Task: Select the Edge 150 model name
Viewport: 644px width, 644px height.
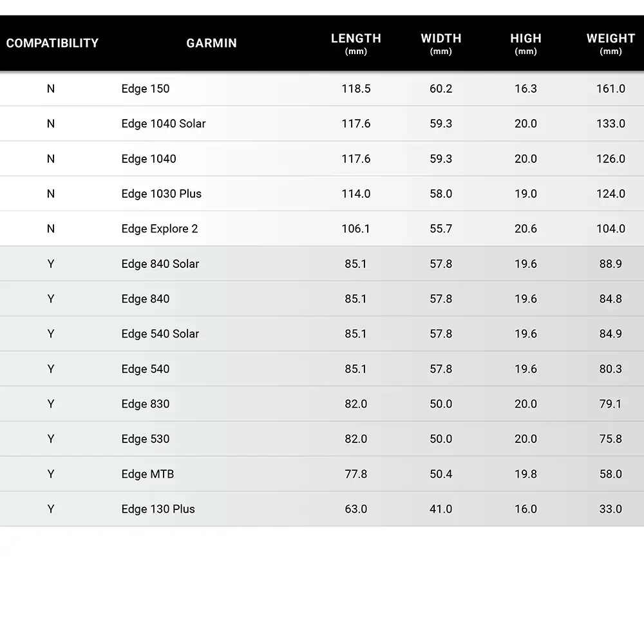Action: click(146, 89)
